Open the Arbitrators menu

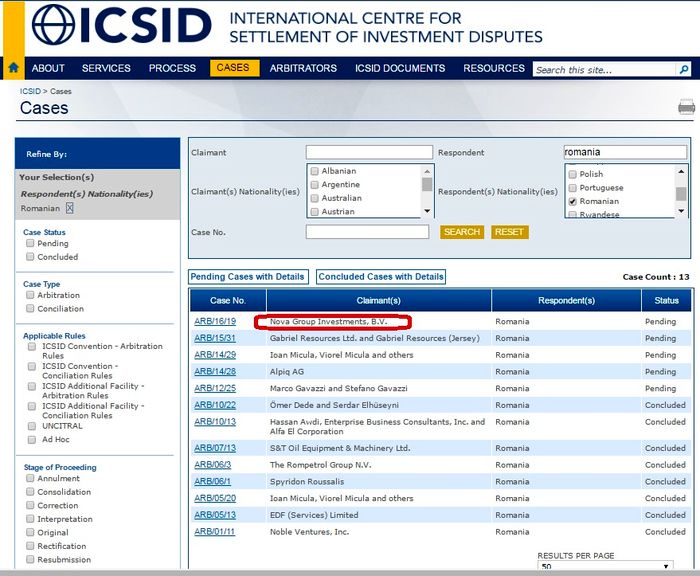click(303, 68)
